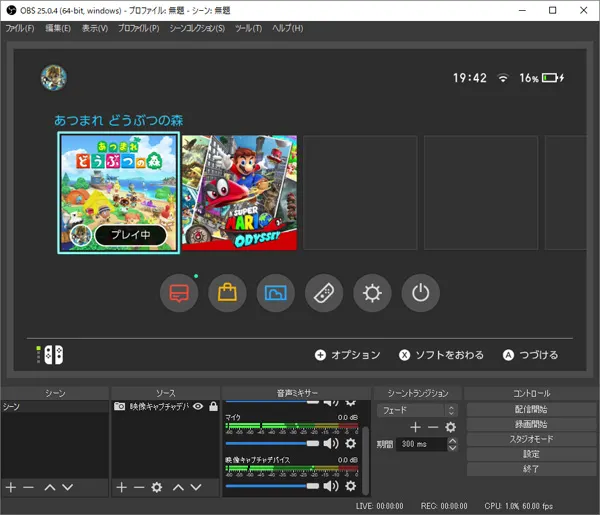Screen dimensions: 600x515
Task: Click the 録画開始 button
Action: click(x=529, y=424)
